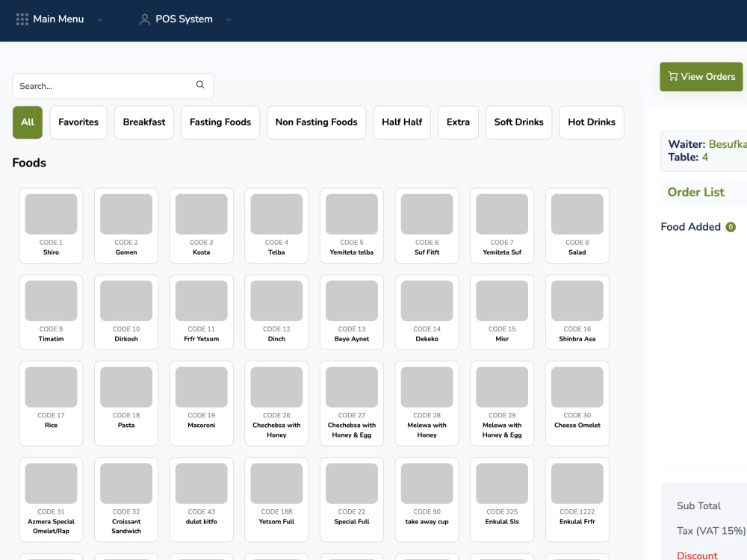Click the Tax (VAT 15%) label
The image size is (747, 560).
(711, 530)
